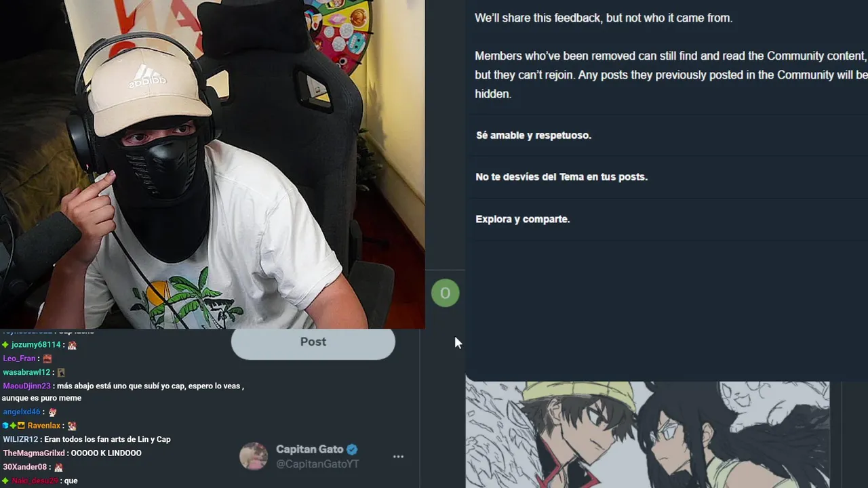Viewport: 868px width, 488px height.
Task: Click the Leo_Fran username in chat
Action: coord(19,359)
